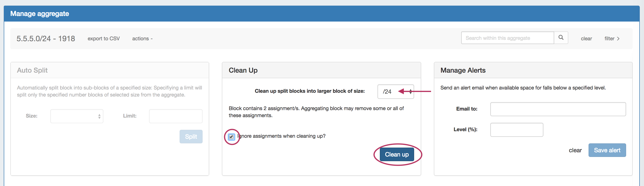The height and width of the screenshot is (186, 644).
Task: Click clear next to the search box
Action: pos(586,39)
